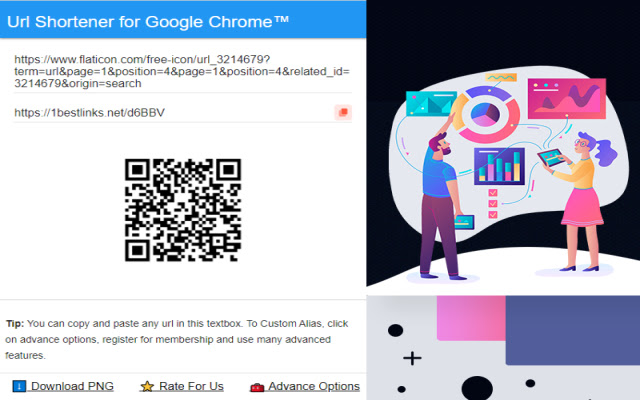Screen dimensions: 640x400
Task: Click the 'Url Shortener for Google Chrome' header title
Action: 148,22
